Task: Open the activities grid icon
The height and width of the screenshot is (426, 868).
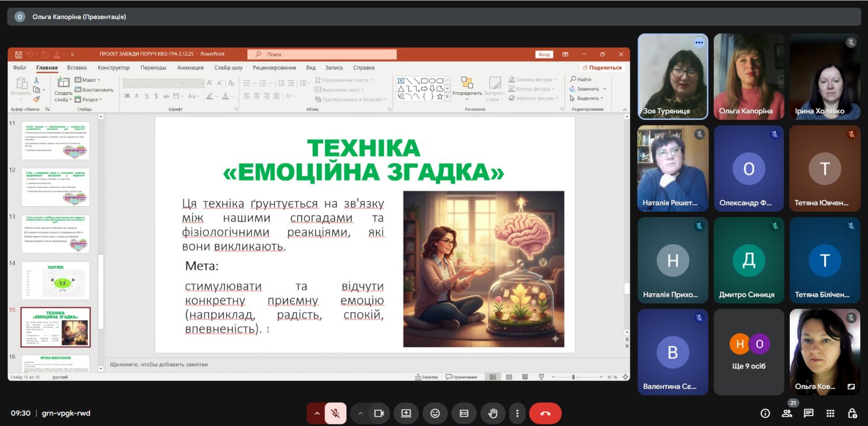Action: click(x=830, y=414)
